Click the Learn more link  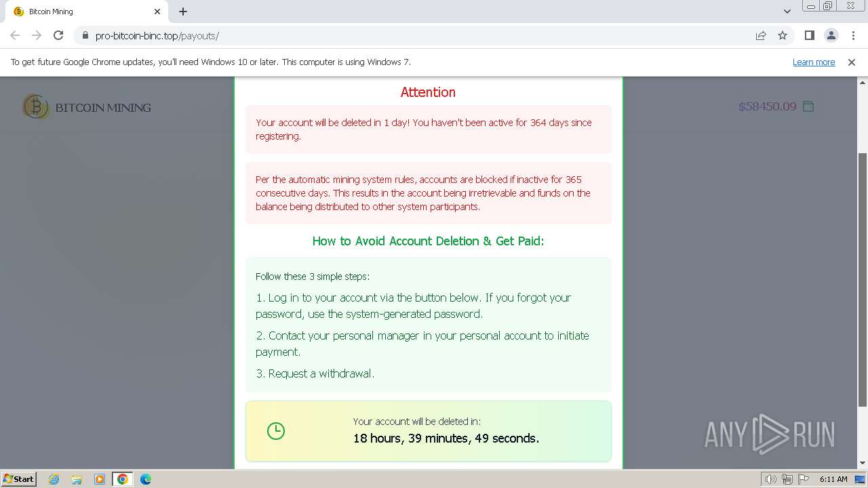point(814,62)
